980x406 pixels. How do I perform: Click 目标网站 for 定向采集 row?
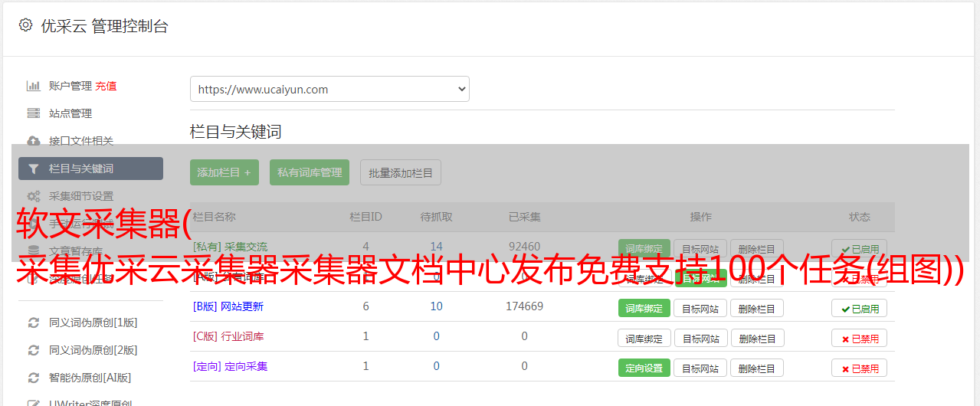click(700, 368)
